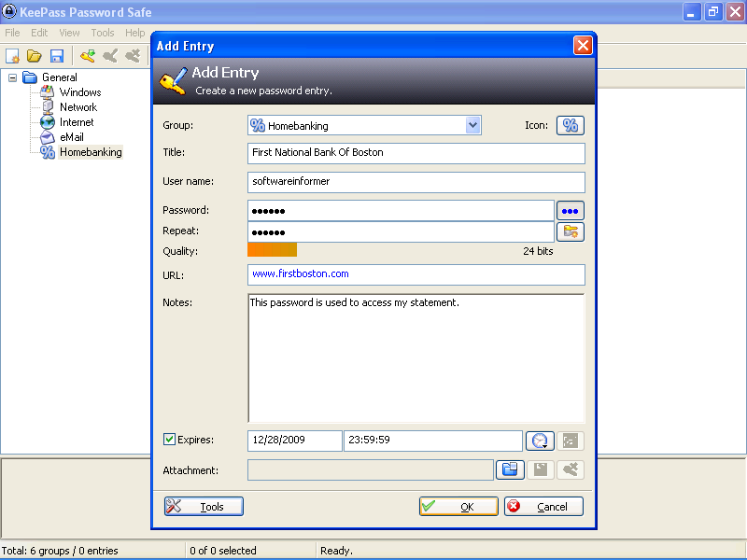Click inside the Notes text area
The image size is (747, 560).
tap(416, 358)
